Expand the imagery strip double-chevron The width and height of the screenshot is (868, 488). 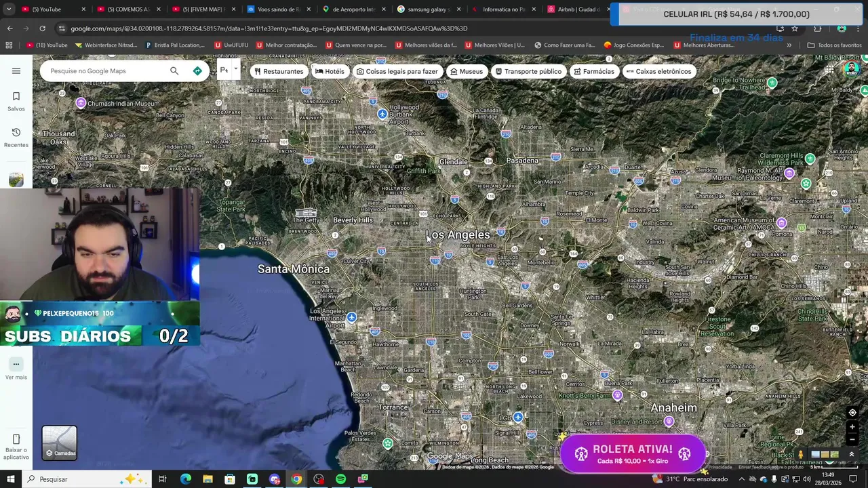click(852, 455)
